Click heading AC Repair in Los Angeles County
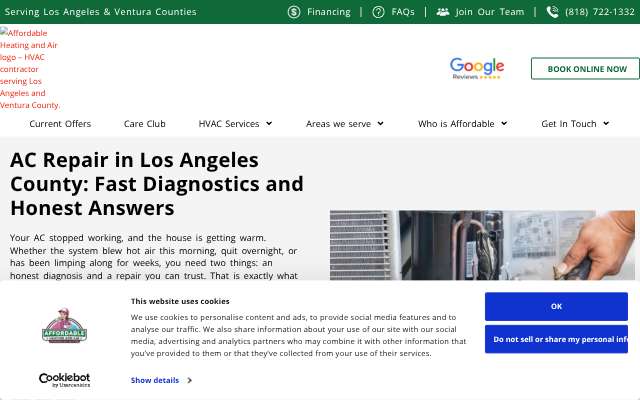Viewport: 640px width, 400px height. click(x=157, y=184)
